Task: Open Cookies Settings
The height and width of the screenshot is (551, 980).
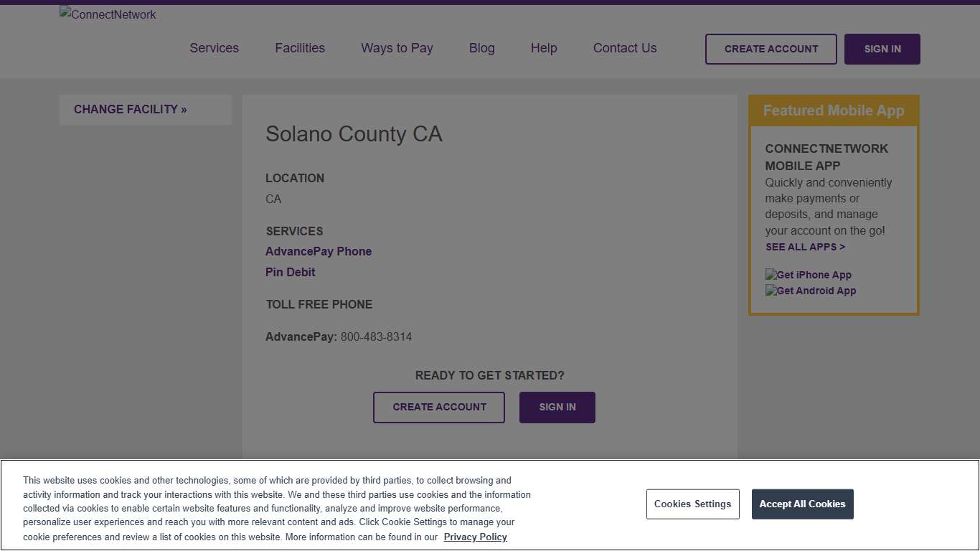Action: click(692, 504)
